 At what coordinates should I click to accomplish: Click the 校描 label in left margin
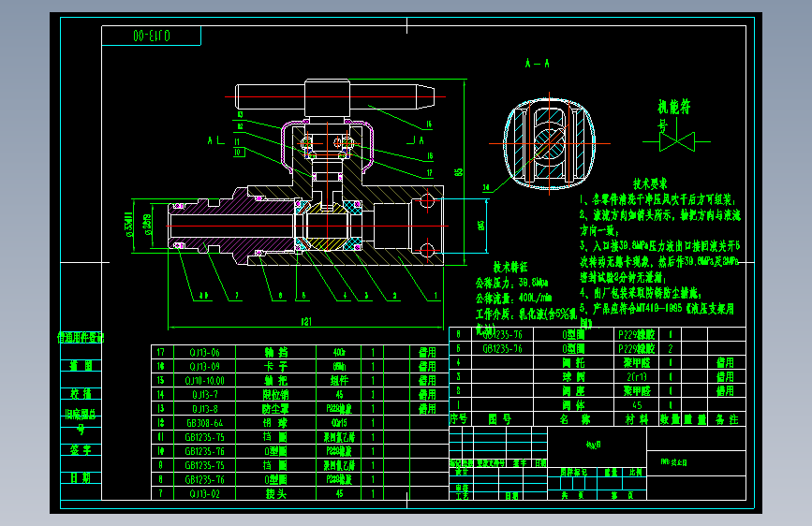tap(81, 394)
